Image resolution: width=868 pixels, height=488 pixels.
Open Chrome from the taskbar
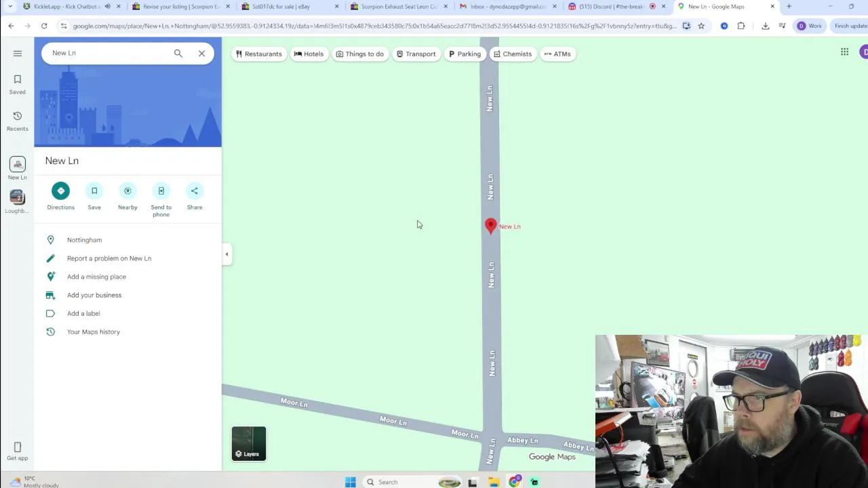click(x=515, y=482)
